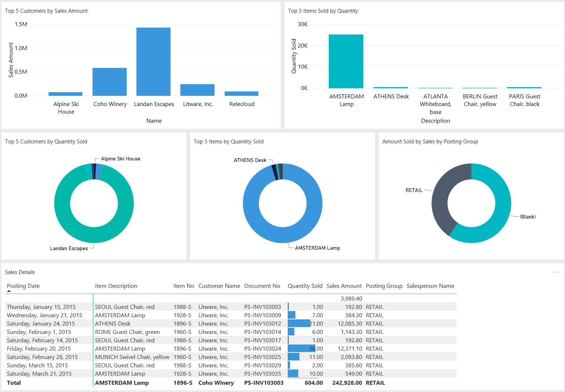Image resolution: width=565 pixels, height=392 pixels.
Task: Click the Total row in Sales Details
Action: click(145, 383)
